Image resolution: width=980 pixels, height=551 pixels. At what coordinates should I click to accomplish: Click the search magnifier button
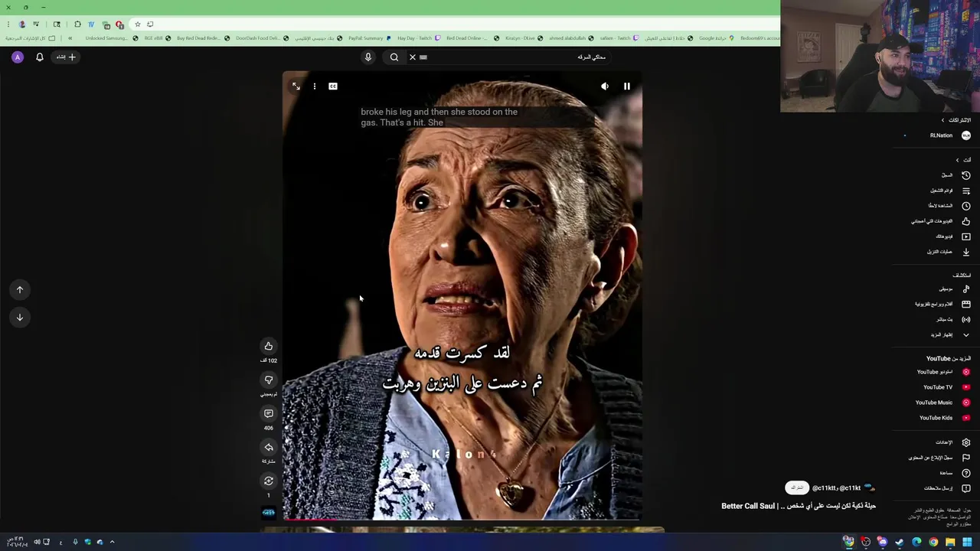[394, 57]
